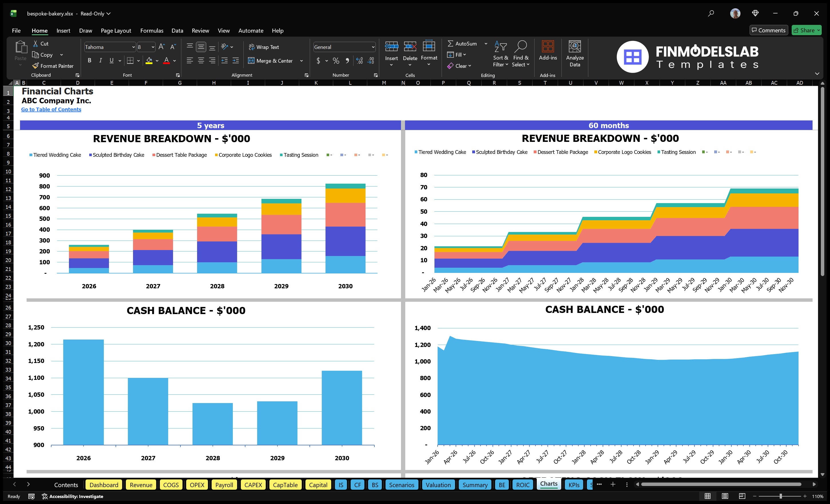The image size is (830, 504).
Task: Select the Format Painter tool
Action: pyautogui.click(x=53, y=66)
